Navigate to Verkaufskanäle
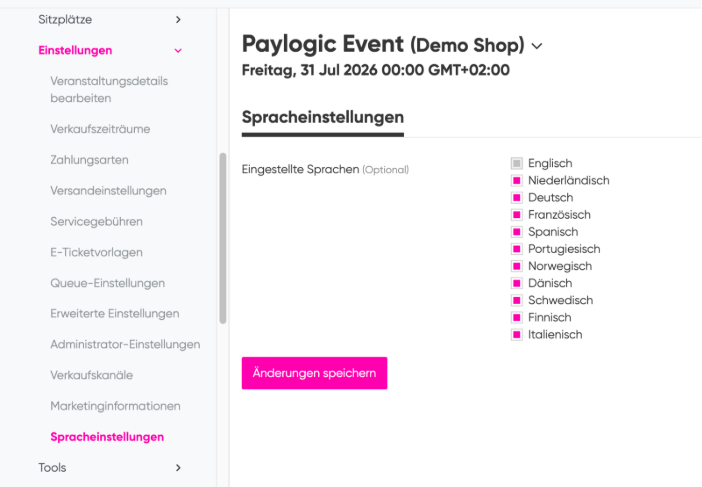Viewport: 702px width, 487px height. click(92, 375)
